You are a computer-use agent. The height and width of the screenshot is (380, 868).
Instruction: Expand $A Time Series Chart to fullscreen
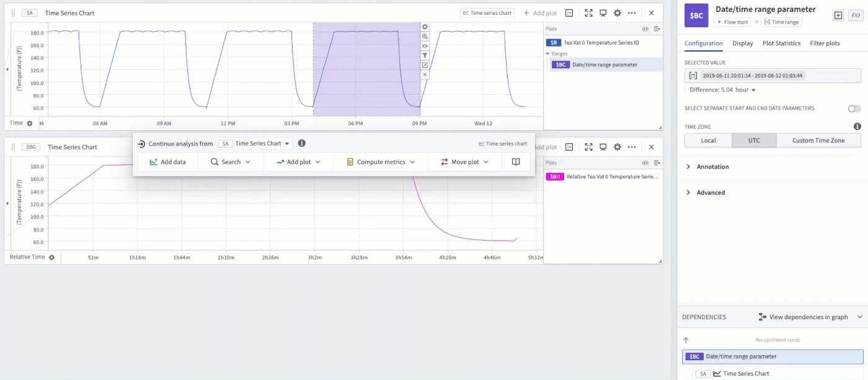[x=588, y=13]
